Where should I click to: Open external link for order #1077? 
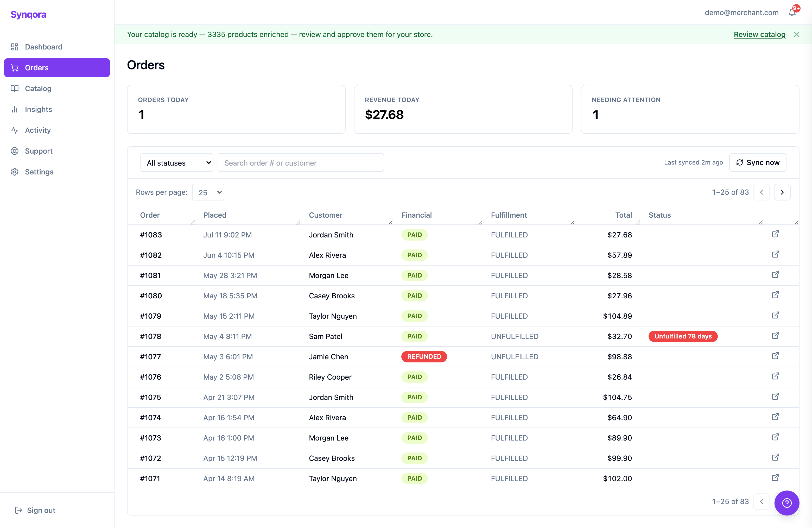pos(775,356)
